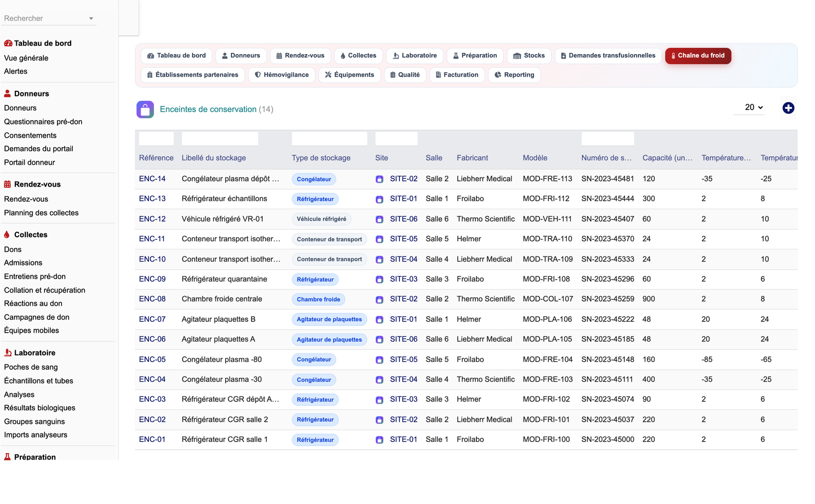The image size is (815, 504).
Task: Open the Demandes transfusionnelles tab
Action: pyautogui.click(x=608, y=56)
